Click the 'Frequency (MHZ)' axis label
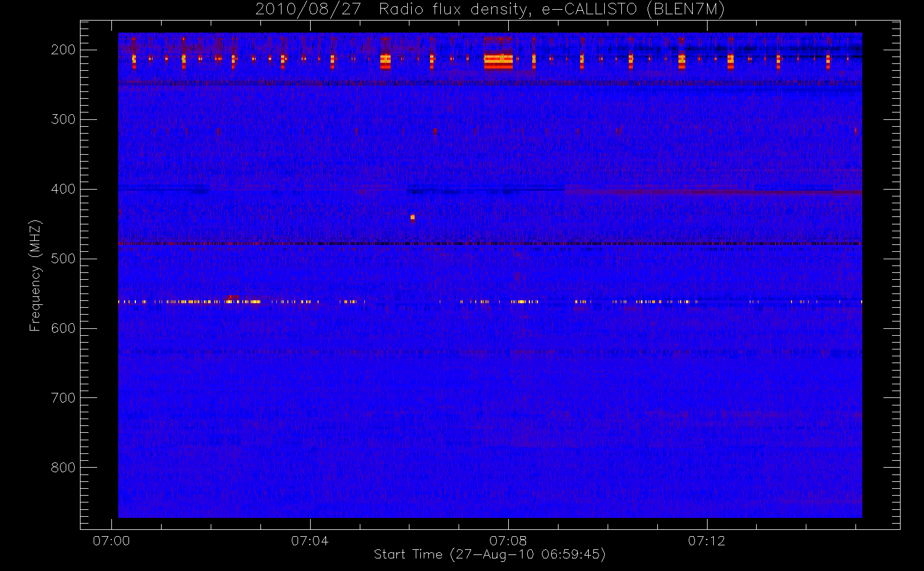 (x=35, y=275)
